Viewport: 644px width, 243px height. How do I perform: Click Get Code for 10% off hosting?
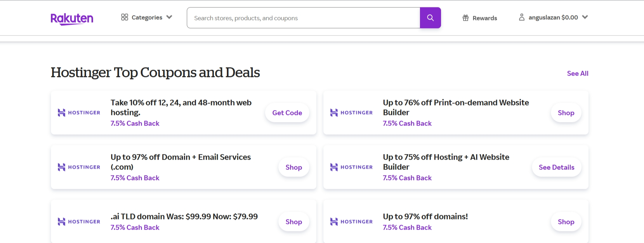pyautogui.click(x=287, y=113)
